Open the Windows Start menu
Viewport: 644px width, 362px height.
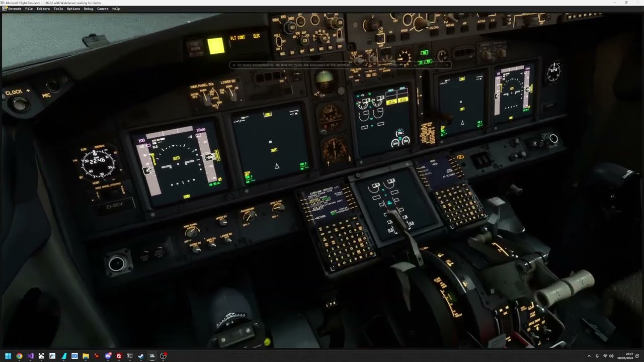click(8, 356)
